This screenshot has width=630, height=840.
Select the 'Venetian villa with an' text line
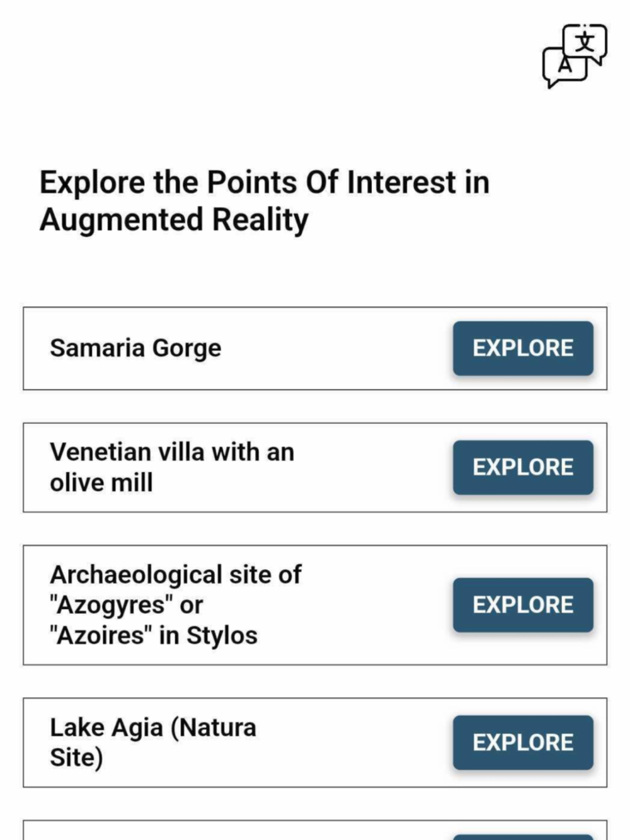172,452
